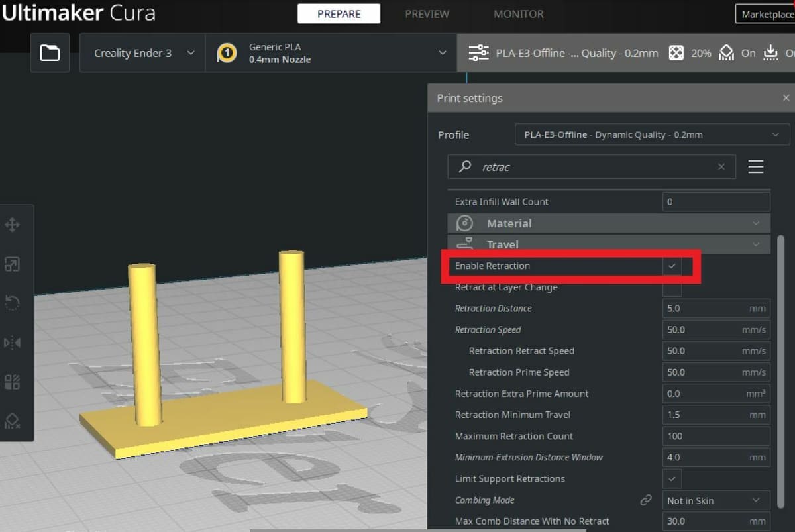Image resolution: width=795 pixels, height=532 pixels.
Task: Select the Scale tool in left toolbar
Action: (x=13, y=264)
